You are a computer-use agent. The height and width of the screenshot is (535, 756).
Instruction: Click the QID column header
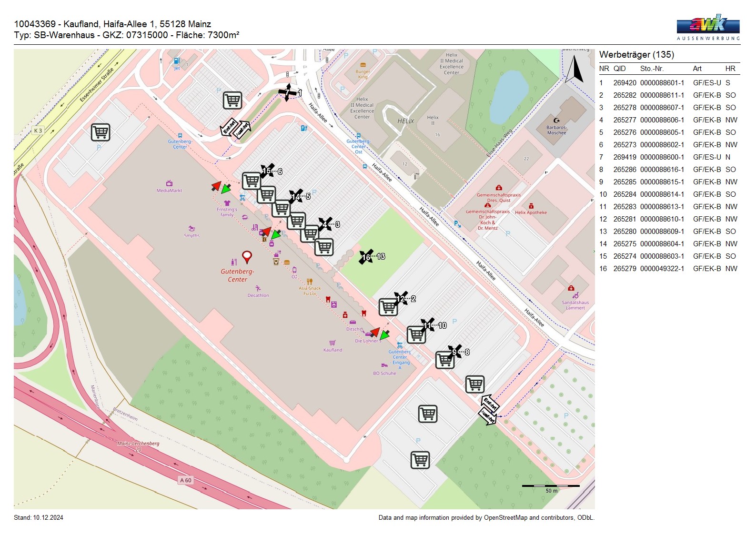(619, 69)
